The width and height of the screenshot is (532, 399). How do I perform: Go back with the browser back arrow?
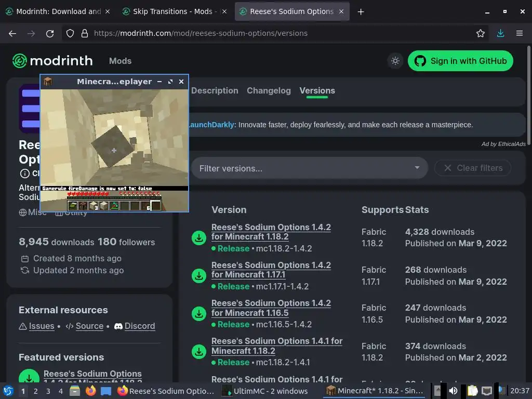[12, 33]
